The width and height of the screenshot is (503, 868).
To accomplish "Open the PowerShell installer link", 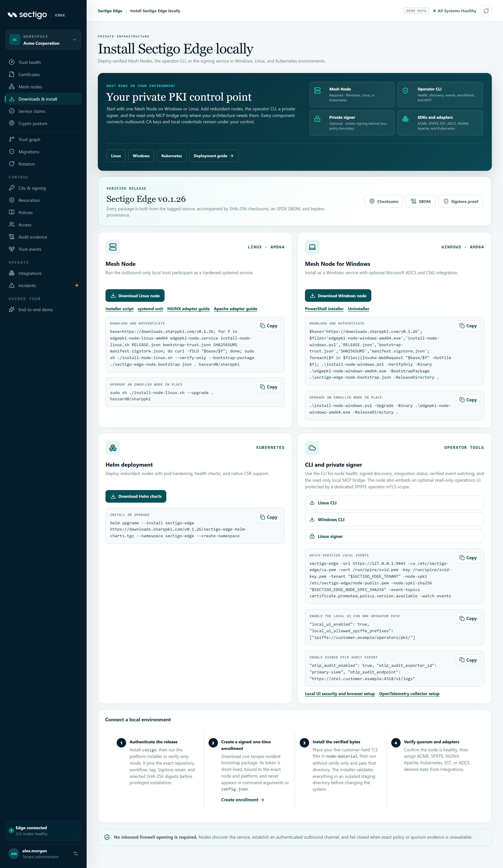I will [x=324, y=309].
